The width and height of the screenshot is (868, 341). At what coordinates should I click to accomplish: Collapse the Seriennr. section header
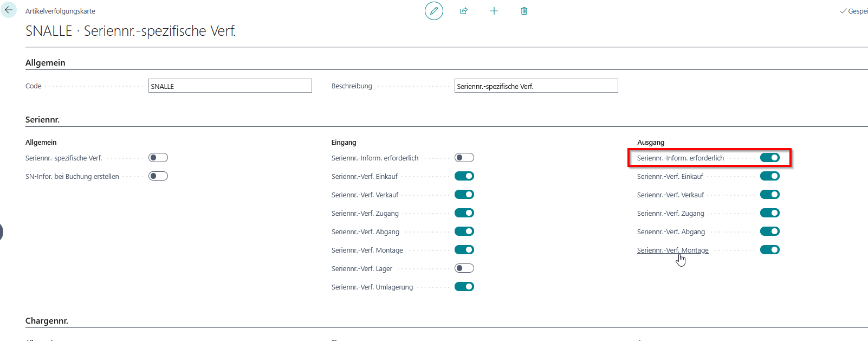(42, 120)
